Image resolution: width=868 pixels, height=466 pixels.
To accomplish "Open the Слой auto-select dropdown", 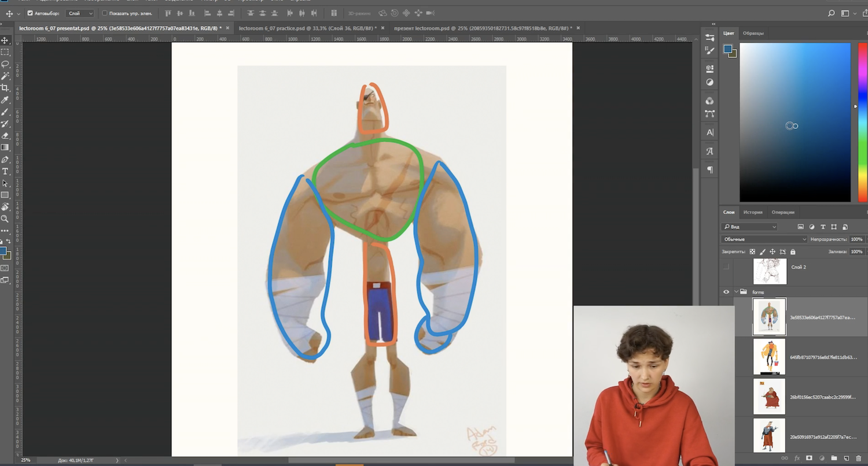I will [x=80, y=13].
